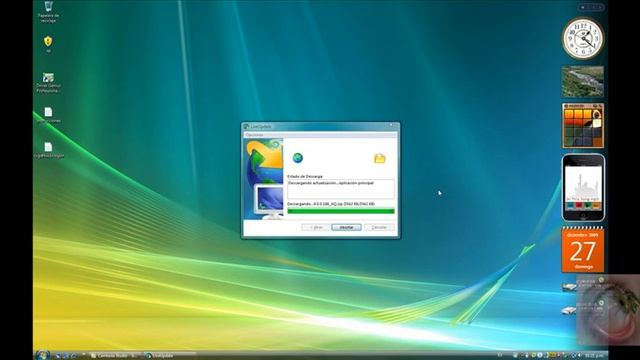The height and width of the screenshot is (360, 640).
Task: Click the Abortar button
Action: (346, 227)
